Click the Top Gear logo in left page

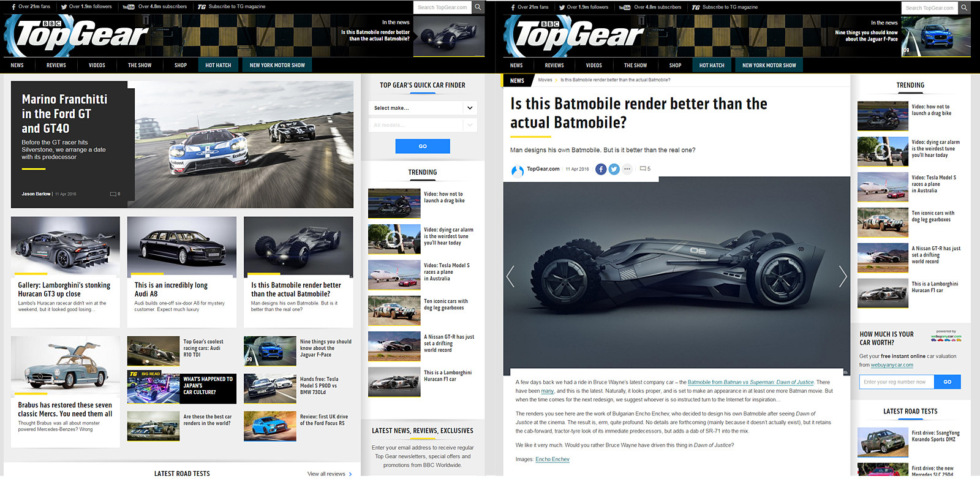[x=77, y=35]
